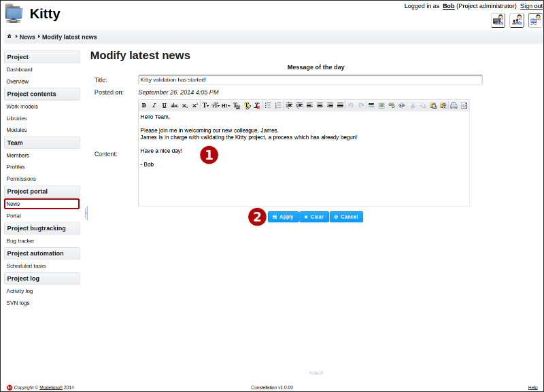Open the Help link

(x=533, y=387)
